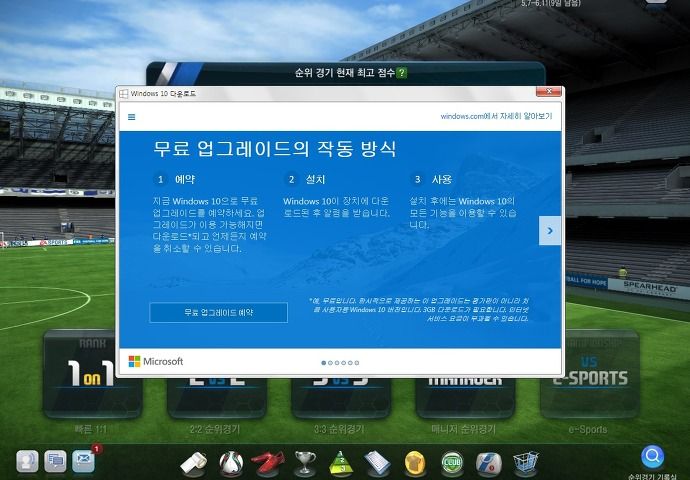Select the third pagination dot

click(x=337, y=363)
